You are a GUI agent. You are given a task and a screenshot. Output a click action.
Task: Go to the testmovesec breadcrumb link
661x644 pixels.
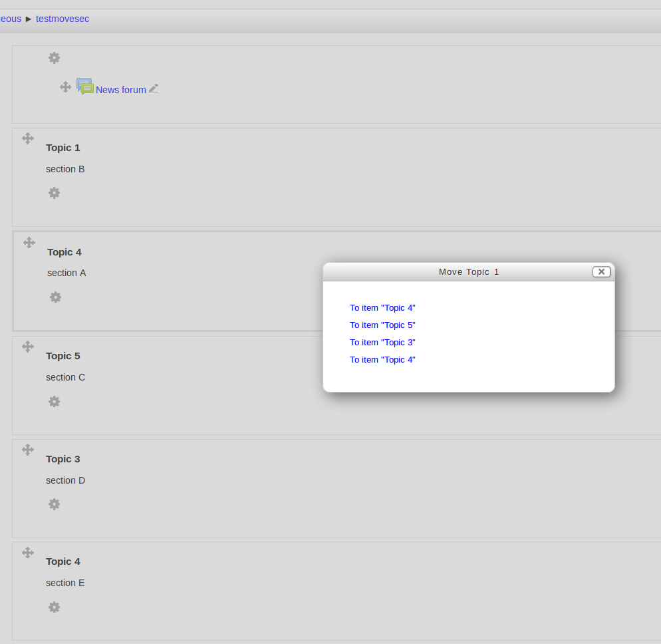tap(63, 19)
